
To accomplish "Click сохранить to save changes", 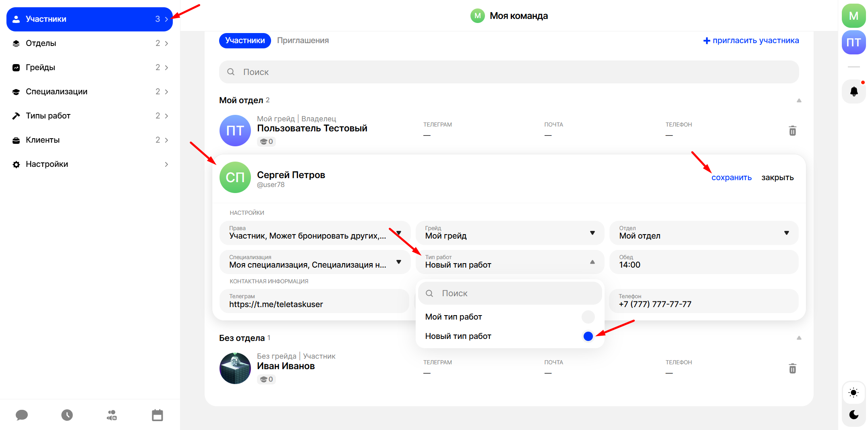I will [x=731, y=178].
